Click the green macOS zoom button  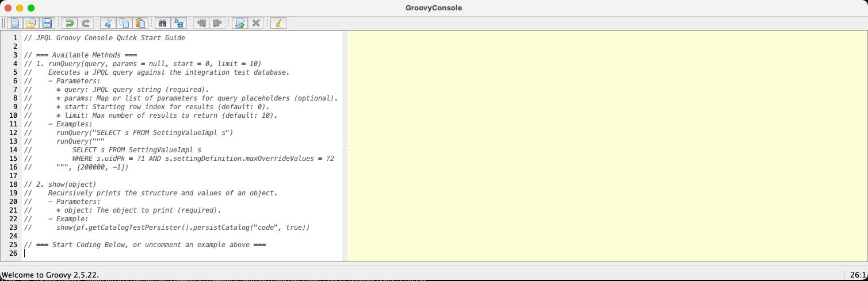pos(31,8)
